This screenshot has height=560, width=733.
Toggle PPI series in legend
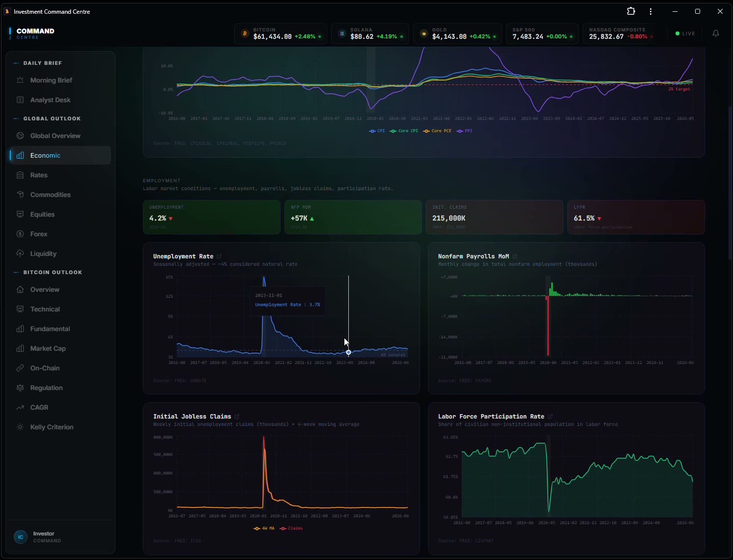point(464,131)
